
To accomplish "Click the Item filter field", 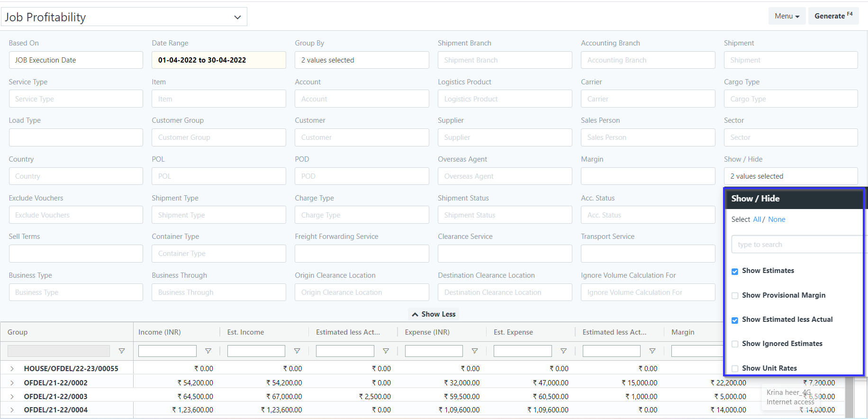I will coord(219,99).
